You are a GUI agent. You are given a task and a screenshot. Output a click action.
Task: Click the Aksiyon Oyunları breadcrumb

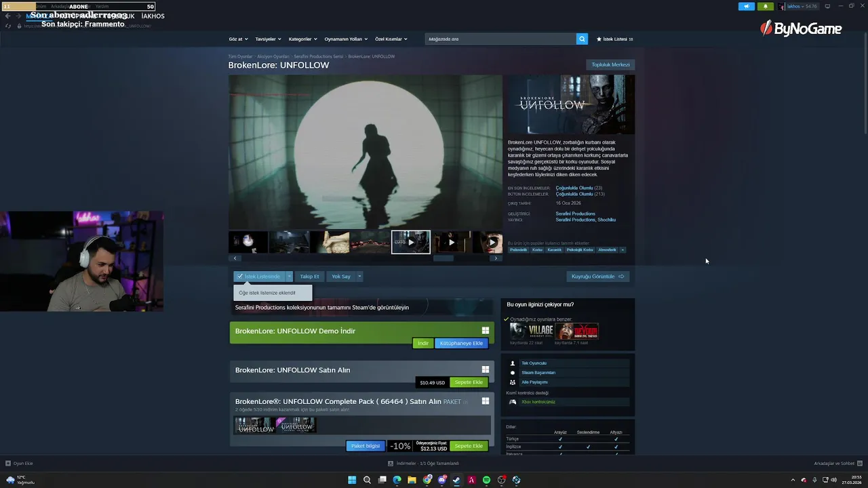click(x=273, y=56)
